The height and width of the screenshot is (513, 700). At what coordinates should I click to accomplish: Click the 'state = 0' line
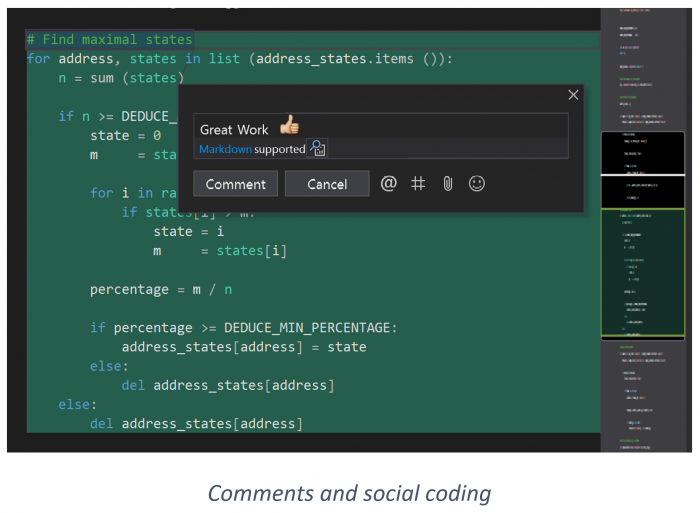[125, 135]
